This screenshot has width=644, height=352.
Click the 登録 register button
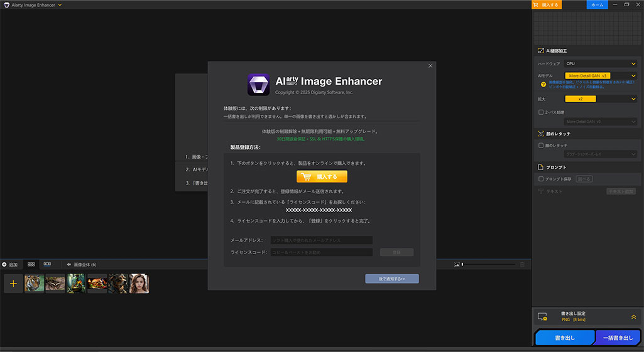[x=396, y=252]
